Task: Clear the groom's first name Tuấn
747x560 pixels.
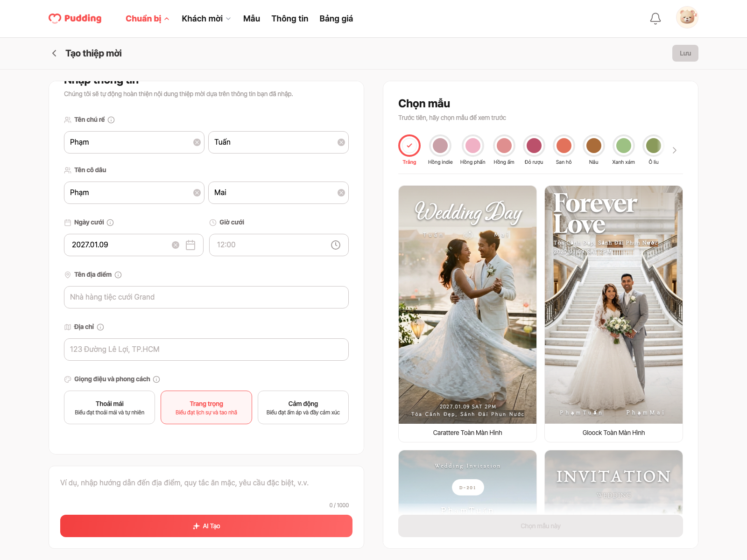Action: [341, 142]
